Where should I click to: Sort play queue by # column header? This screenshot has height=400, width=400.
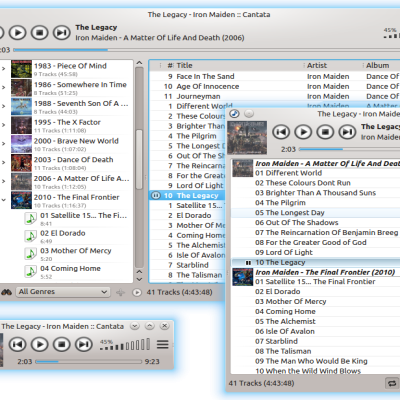[170, 65]
